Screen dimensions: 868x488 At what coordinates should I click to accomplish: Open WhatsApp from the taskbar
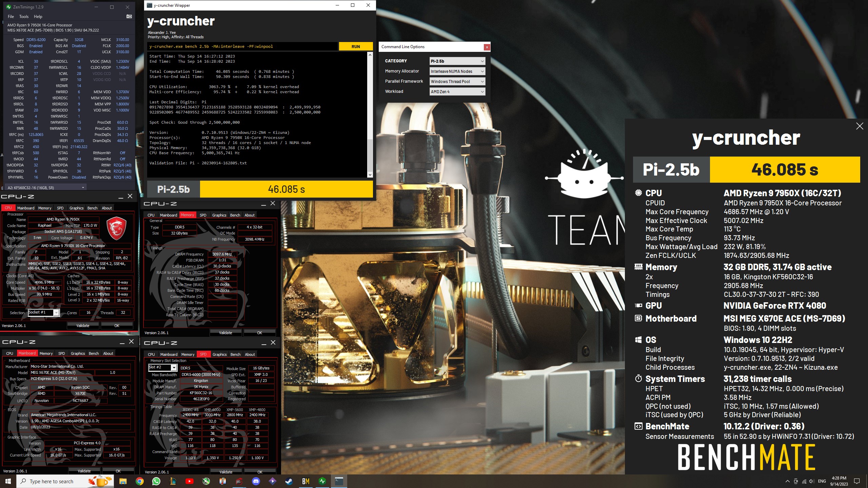click(156, 481)
